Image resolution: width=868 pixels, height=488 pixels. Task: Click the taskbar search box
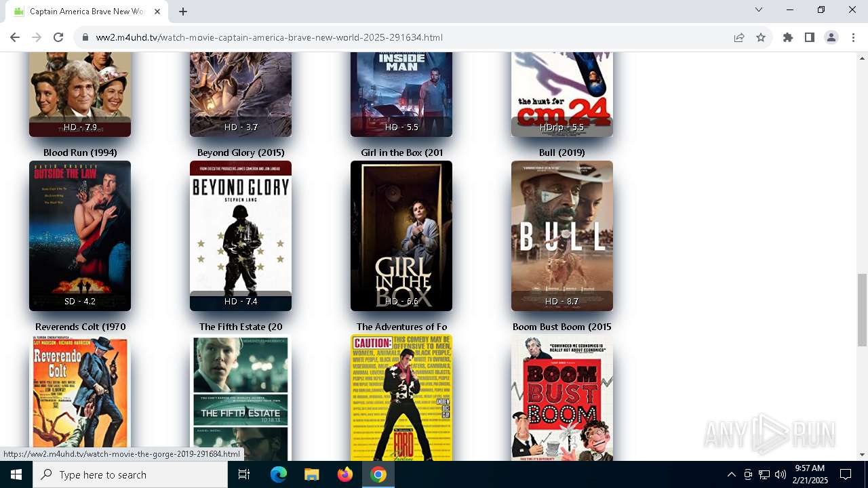(x=130, y=474)
